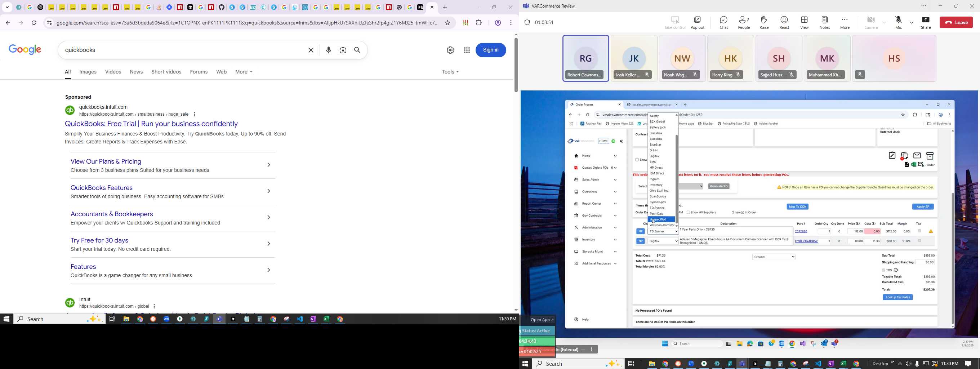Screen dimensions: 980x369
Task: Toggle Tax checkbox for the Digitek row
Action: [x=919, y=241]
